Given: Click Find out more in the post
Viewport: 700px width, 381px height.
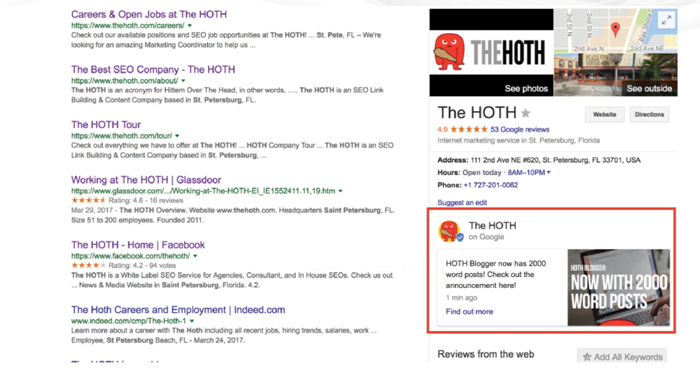Looking at the screenshot, I should pos(469,312).
